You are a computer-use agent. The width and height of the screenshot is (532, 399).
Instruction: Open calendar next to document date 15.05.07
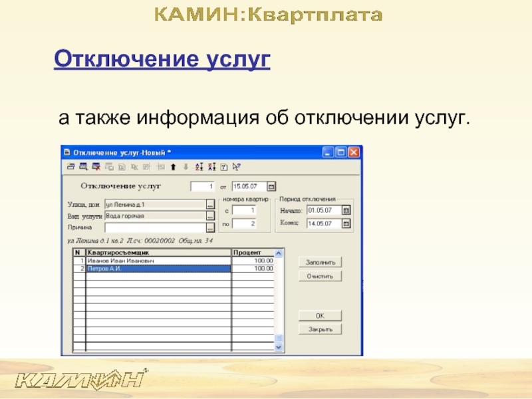coord(271,186)
